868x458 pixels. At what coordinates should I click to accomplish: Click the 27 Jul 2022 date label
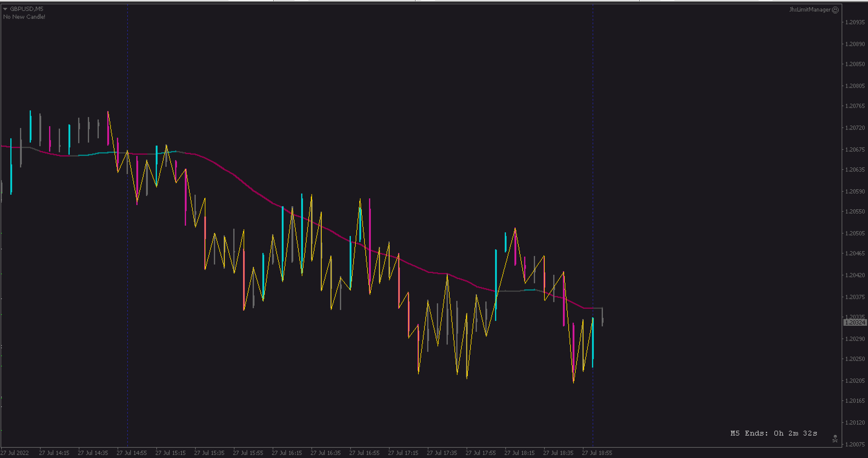[x=15, y=453]
